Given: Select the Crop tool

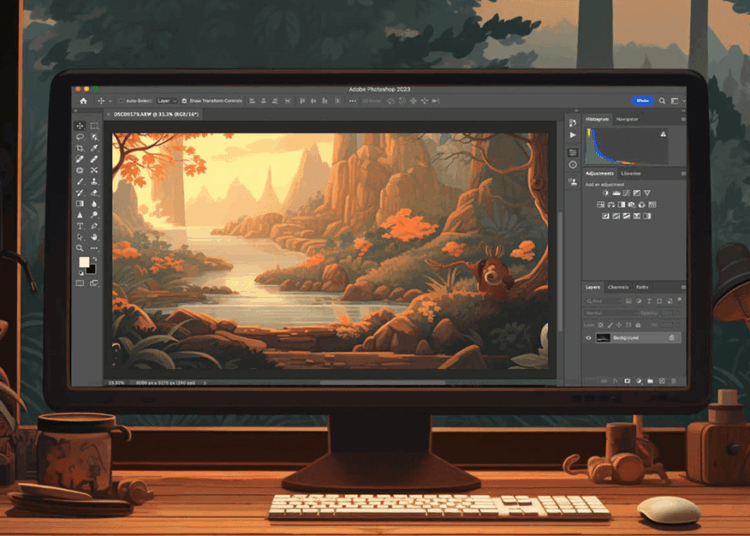Looking at the screenshot, I should (80, 148).
